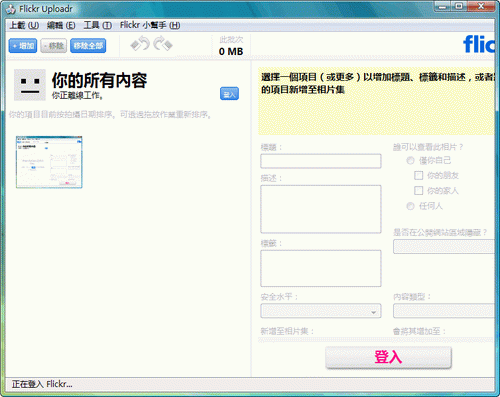500x397 pixels.
Task: Click the + 增加 button
Action: point(23,46)
